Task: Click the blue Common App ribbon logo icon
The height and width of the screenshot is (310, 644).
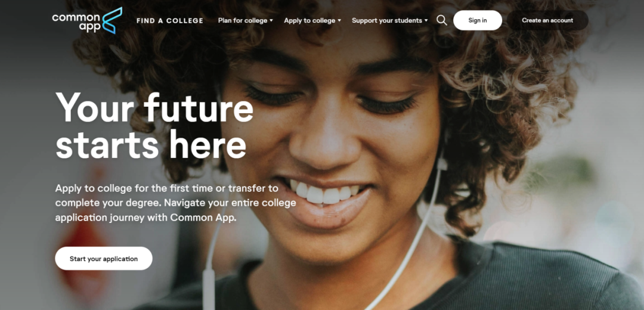Action: tap(112, 20)
